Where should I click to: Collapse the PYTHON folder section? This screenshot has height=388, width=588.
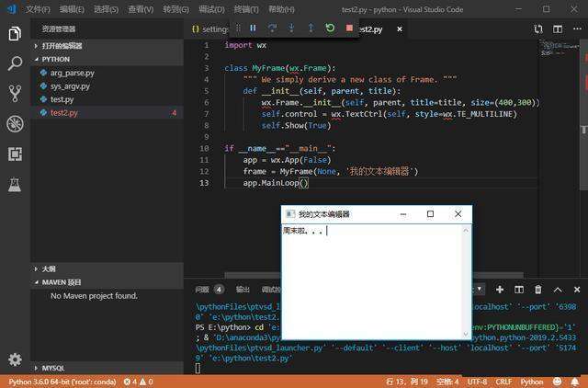107,59
